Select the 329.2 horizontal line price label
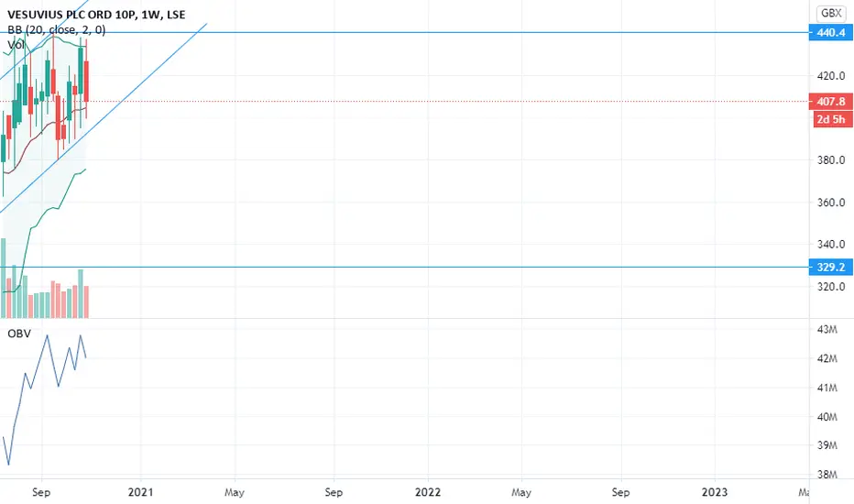Screen dimensions: 854x504 tap(830, 267)
